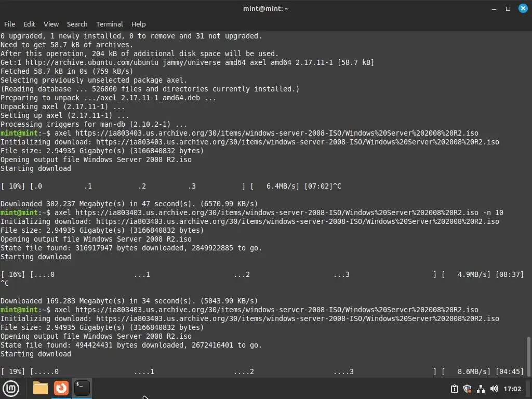Click 'Processing triggers for man-db (2.10.2-1)' line
The image size is (532, 399).
(x=94, y=124)
